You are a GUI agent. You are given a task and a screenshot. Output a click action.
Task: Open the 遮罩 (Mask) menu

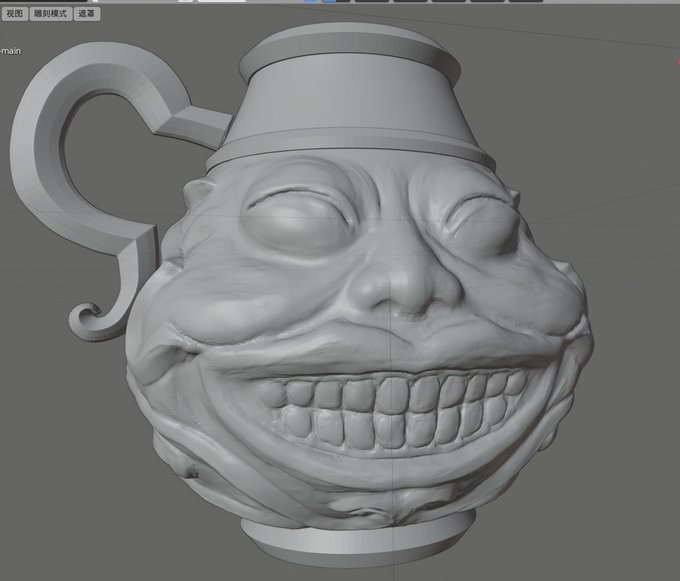[87, 14]
